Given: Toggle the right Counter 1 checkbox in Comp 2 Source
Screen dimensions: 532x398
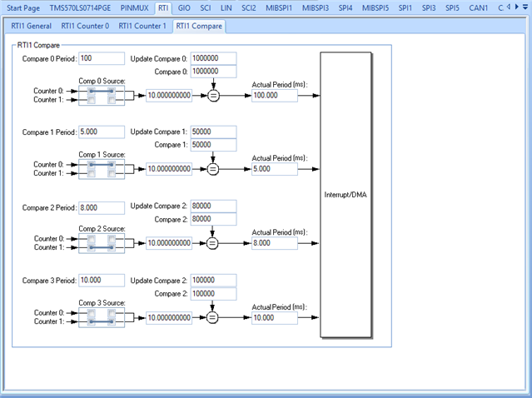Looking at the screenshot, I should (x=112, y=247).
